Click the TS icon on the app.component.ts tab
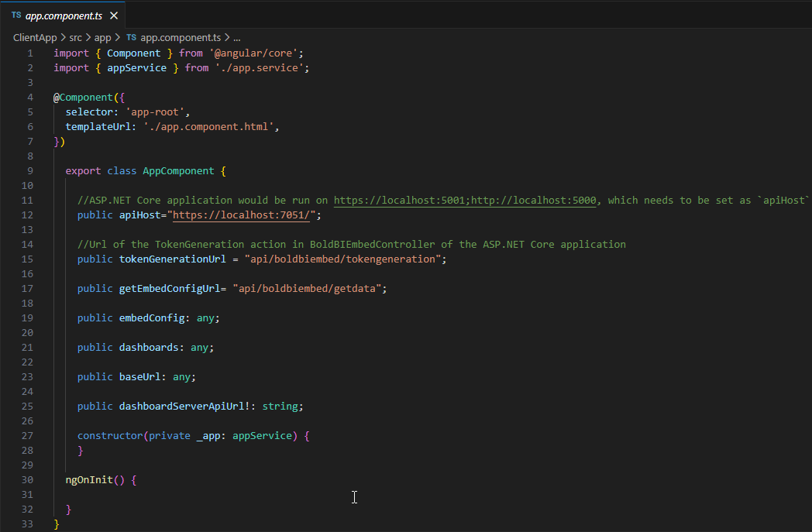This screenshot has width=812, height=532. pos(16,15)
